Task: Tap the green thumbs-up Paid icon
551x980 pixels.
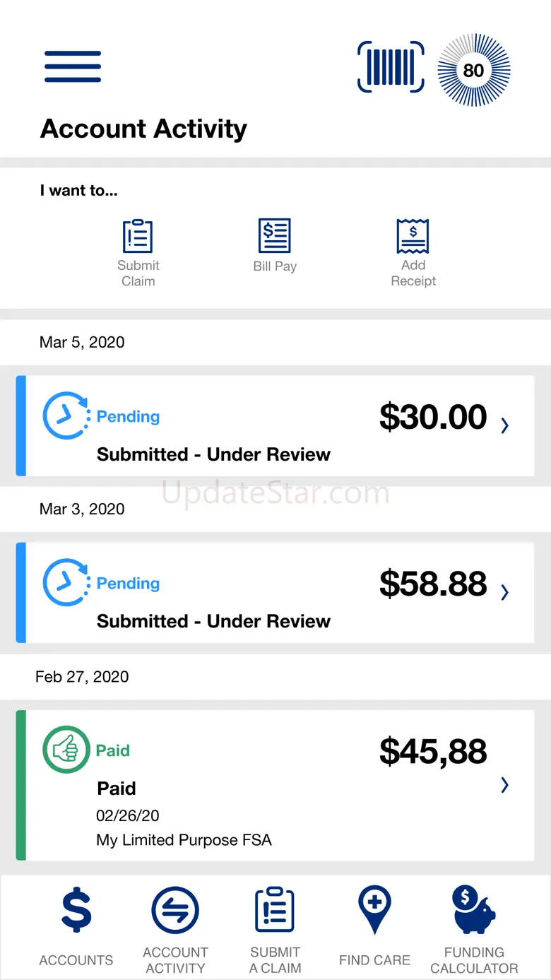Action: point(66,750)
